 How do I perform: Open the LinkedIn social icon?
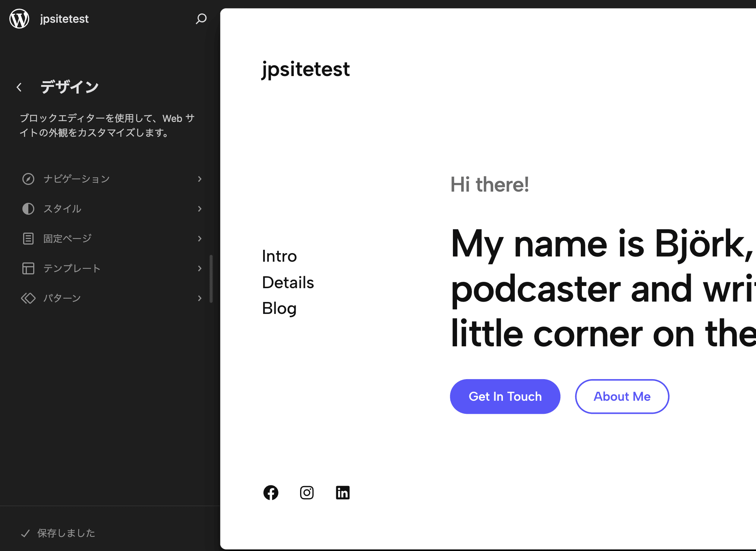pyautogui.click(x=343, y=492)
